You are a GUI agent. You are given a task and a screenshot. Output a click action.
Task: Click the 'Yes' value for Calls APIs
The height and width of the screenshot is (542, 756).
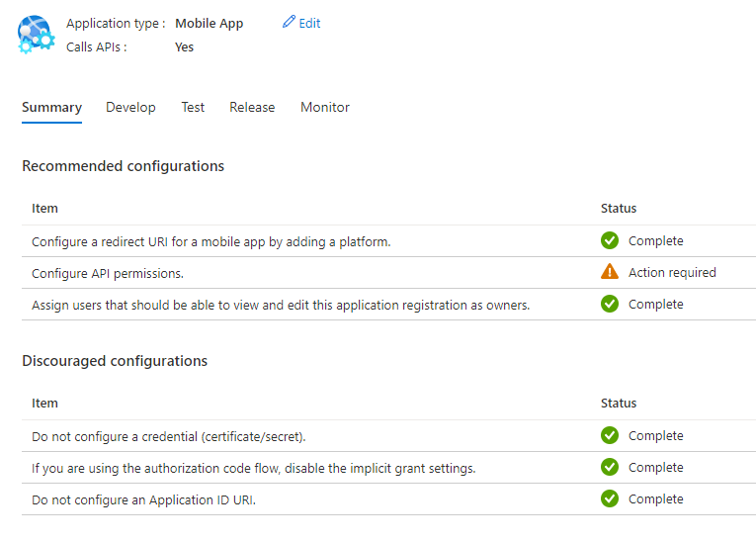coord(184,47)
